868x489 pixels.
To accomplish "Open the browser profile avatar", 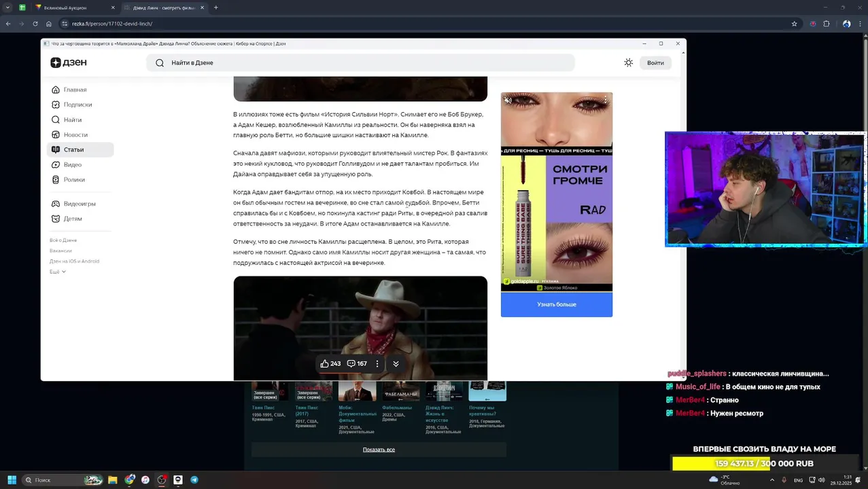I will (846, 24).
